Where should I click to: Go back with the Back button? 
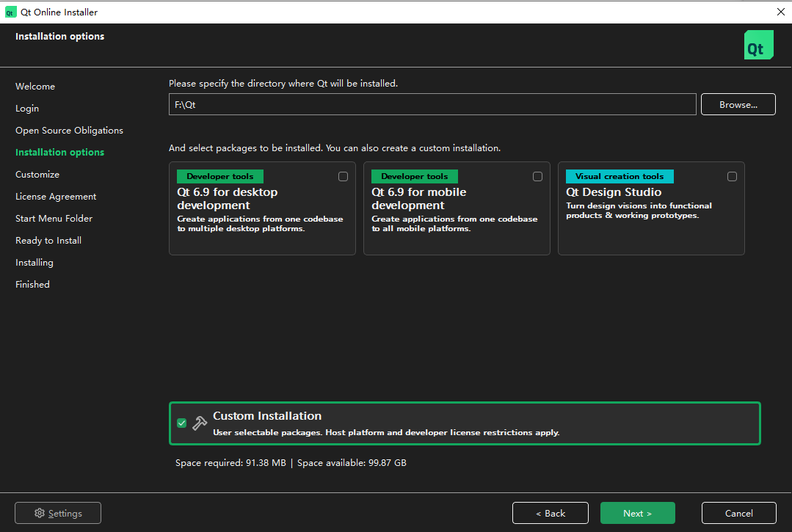point(550,513)
